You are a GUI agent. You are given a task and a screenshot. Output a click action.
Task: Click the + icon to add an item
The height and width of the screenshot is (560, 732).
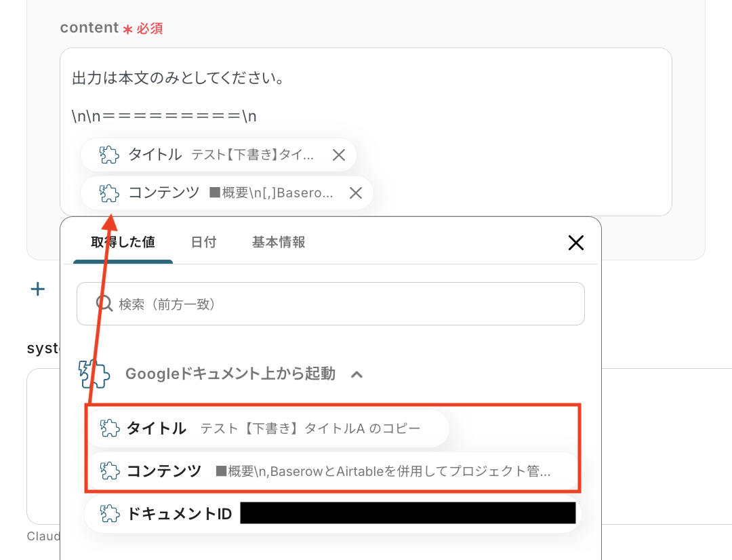pyautogui.click(x=37, y=289)
